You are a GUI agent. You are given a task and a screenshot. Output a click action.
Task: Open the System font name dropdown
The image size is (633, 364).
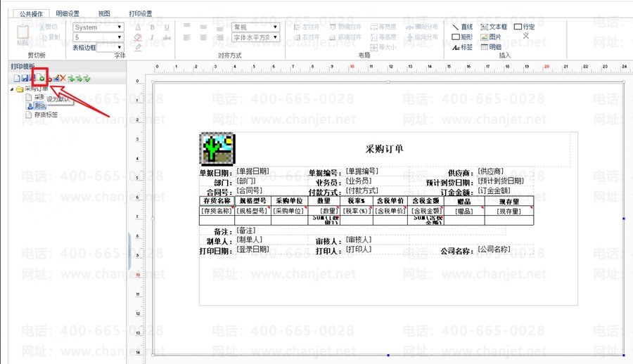tap(120, 27)
